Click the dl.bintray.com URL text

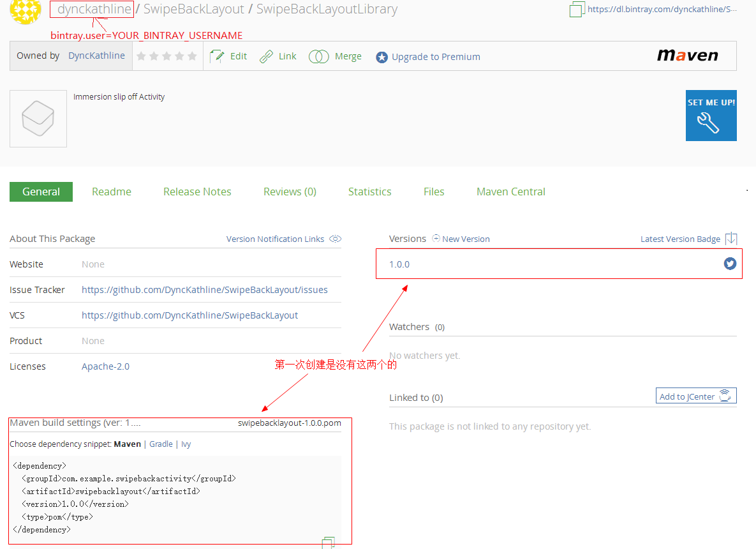[x=662, y=9]
